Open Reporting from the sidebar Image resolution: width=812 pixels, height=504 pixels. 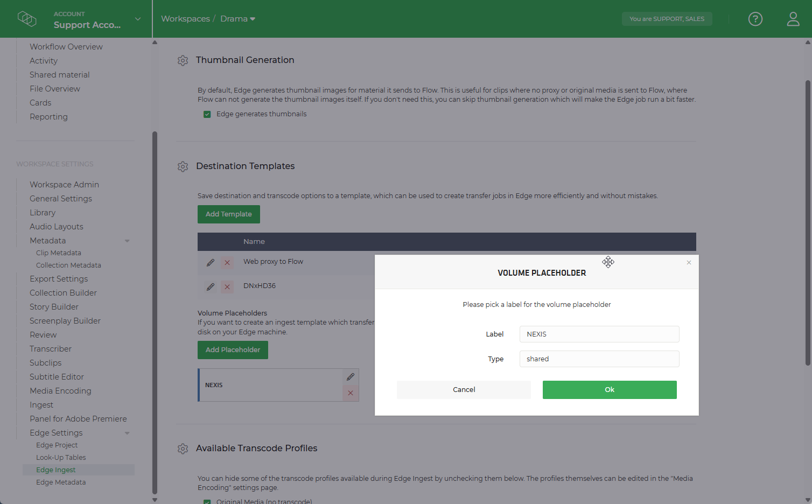(x=48, y=117)
